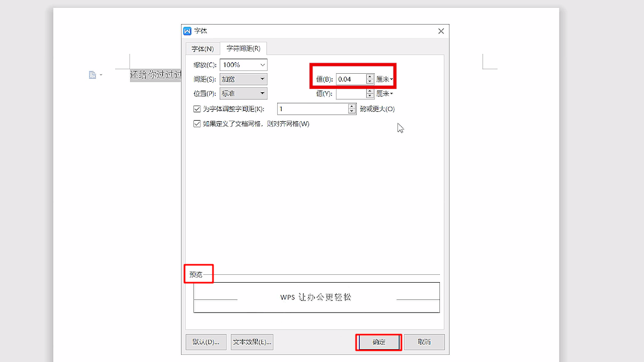Image resolution: width=644 pixels, height=362 pixels.
Task: Click the 值(B) 0.04 input field
Action: 351,79
